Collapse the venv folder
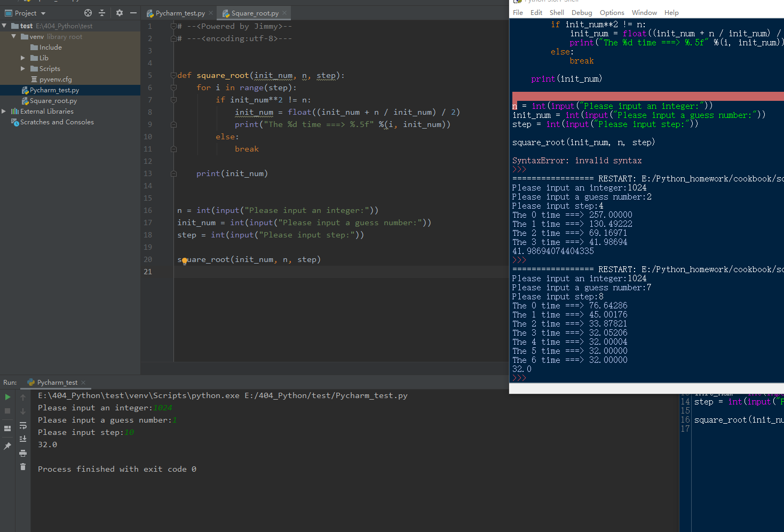 point(14,36)
